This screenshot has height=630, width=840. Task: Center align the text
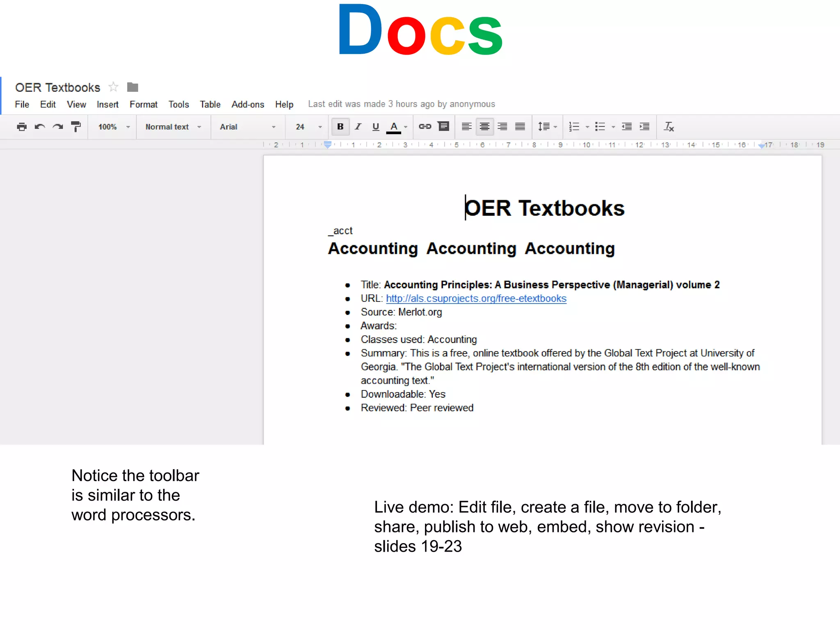click(484, 127)
